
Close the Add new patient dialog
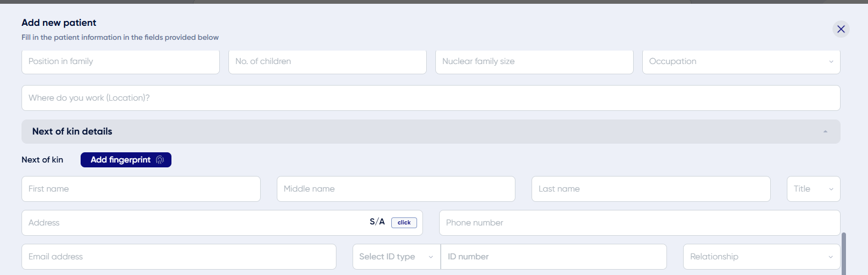(841, 29)
